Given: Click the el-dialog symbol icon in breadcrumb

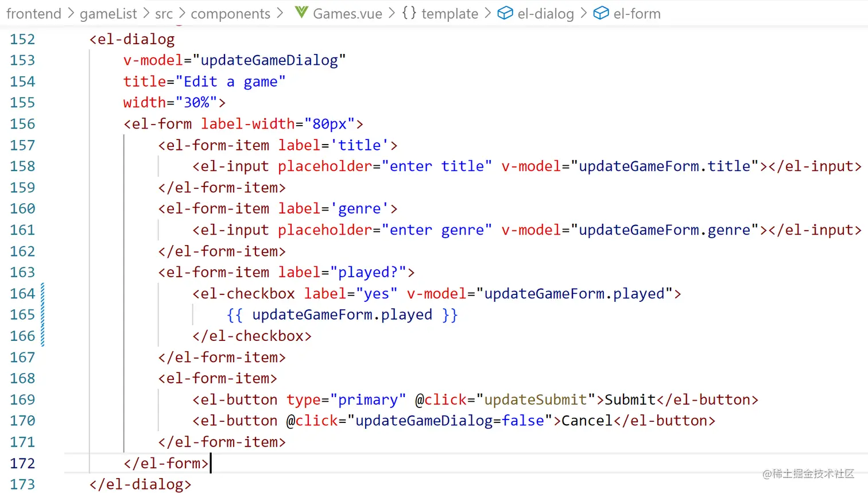Looking at the screenshot, I should [505, 13].
